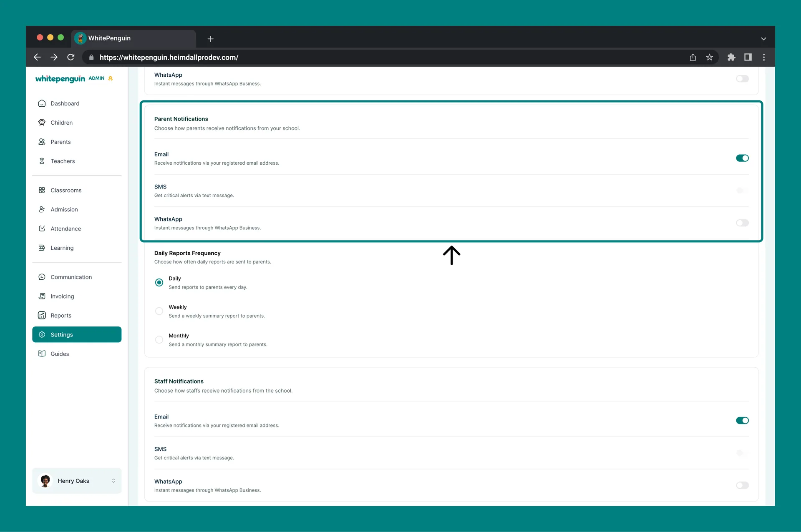Open the browser three-dot menu
Viewport: 801px width, 532px height.
pos(764,57)
